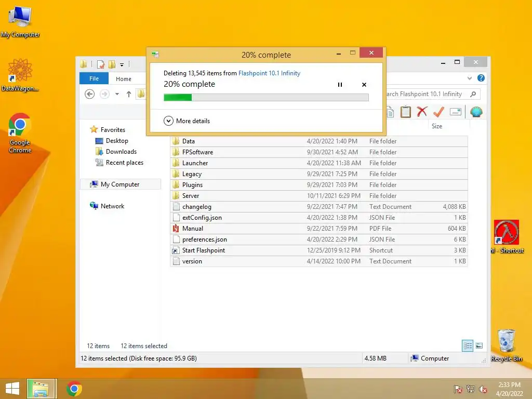
Task: Open Action Center flag tray icon
Action: 458,389
